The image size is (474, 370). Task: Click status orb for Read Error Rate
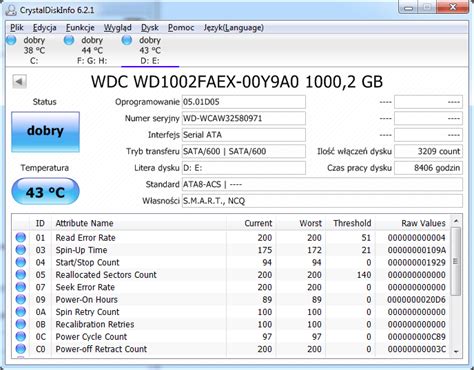(x=21, y=238)
